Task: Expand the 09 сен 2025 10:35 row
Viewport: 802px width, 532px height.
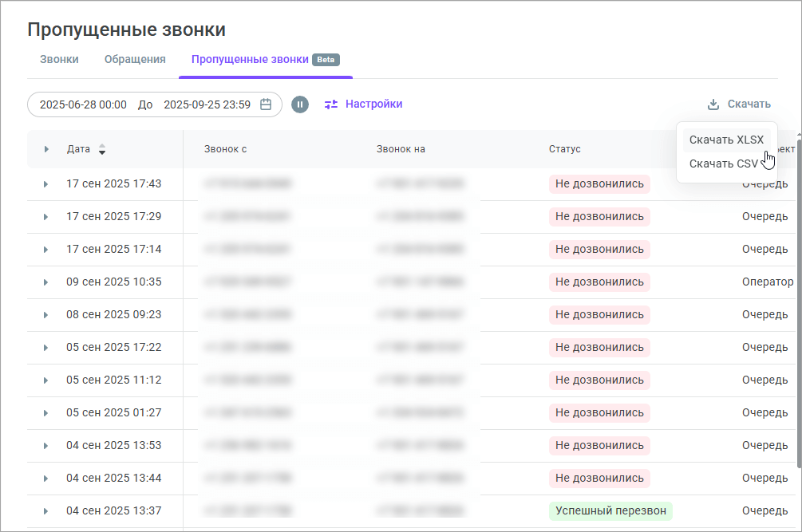Action: pyautogui.click(x=46, y=282)
